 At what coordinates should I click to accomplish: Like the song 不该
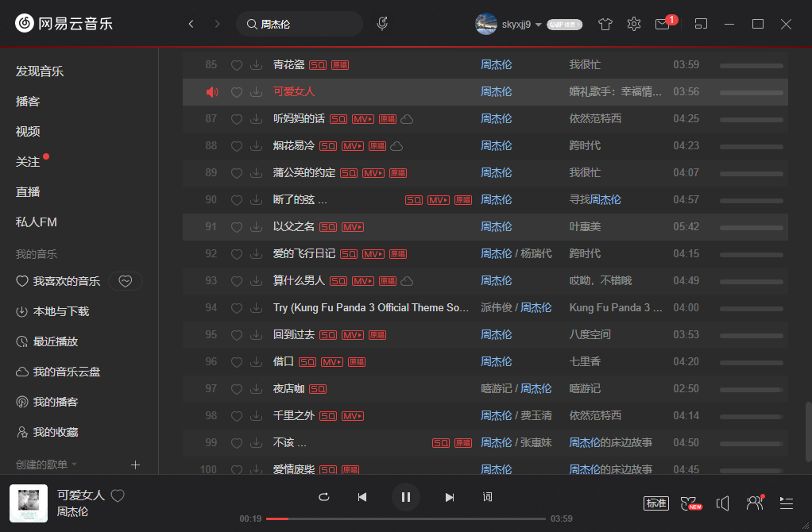(x=237, y=443)
